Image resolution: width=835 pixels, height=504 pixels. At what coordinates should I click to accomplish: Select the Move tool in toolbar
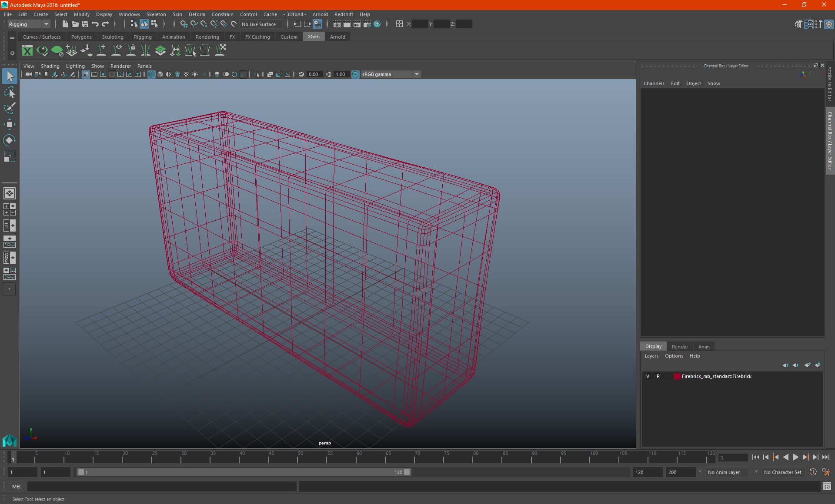pyautogui.click(x=9, y=123)
